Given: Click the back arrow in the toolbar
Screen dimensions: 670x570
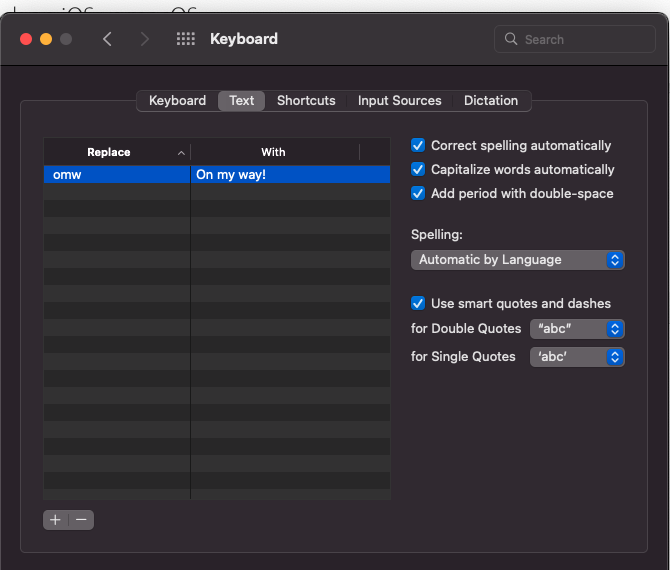Looking at the screenshot, I should point(107,39).
